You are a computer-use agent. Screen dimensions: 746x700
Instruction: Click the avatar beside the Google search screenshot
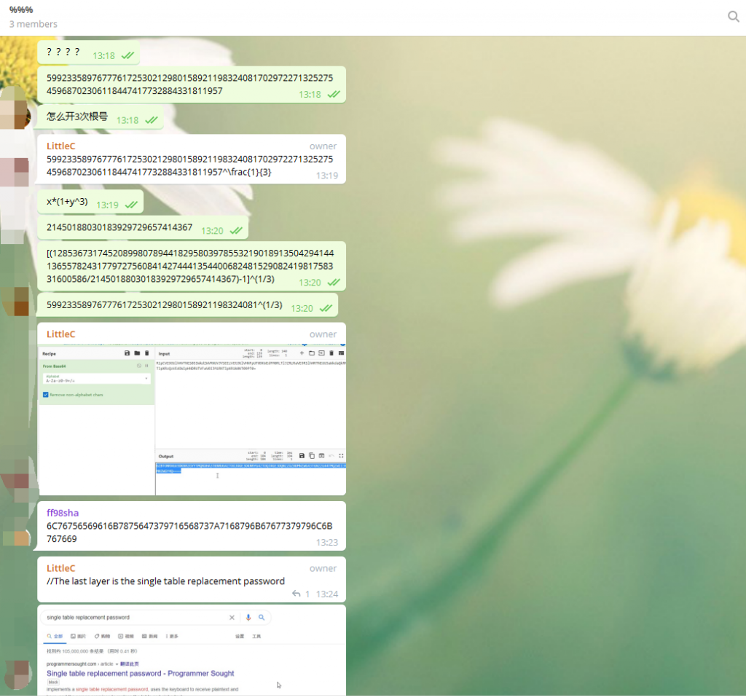tap(17, 675)
